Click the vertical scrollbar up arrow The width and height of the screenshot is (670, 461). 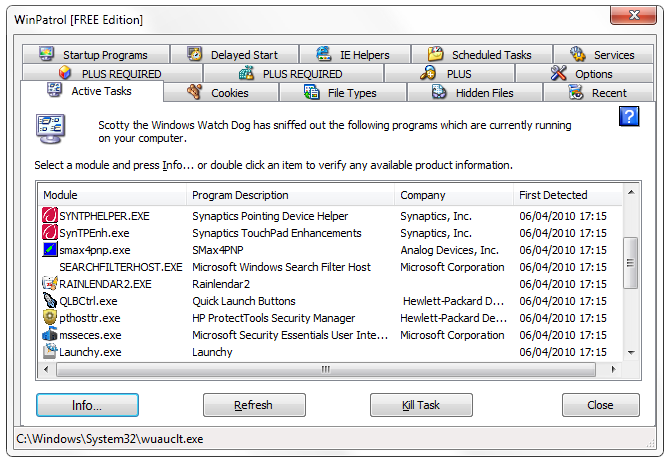tap(631, 192)
